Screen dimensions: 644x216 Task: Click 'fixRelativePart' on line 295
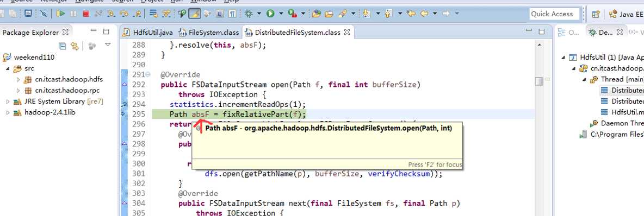coord(256,114)
